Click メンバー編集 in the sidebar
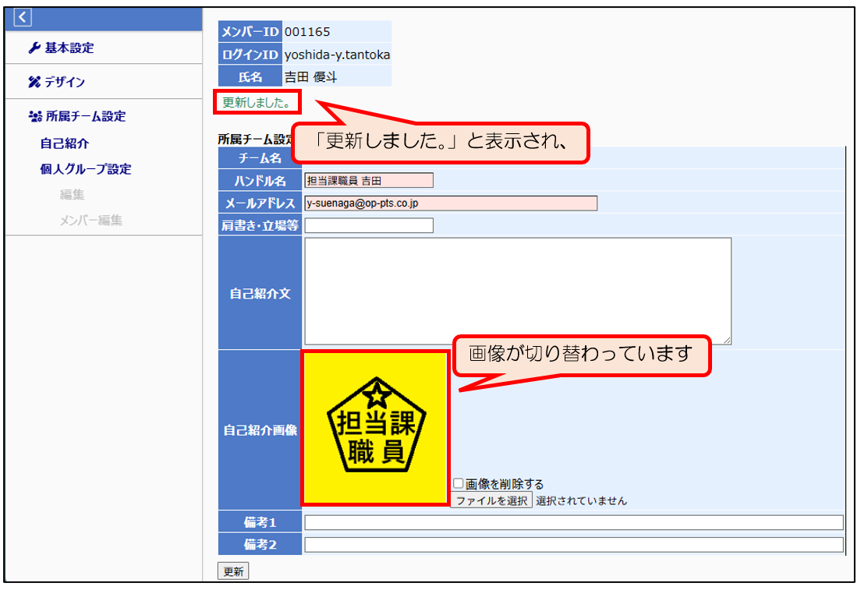 pyautogui.click(x=90, y=221)
